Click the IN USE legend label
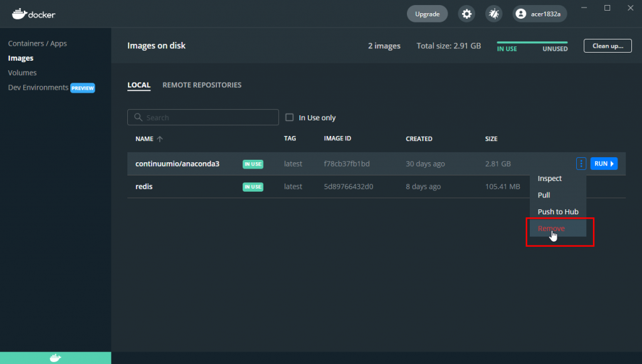This screenshot has height=364, width=642. pos(507,49)
